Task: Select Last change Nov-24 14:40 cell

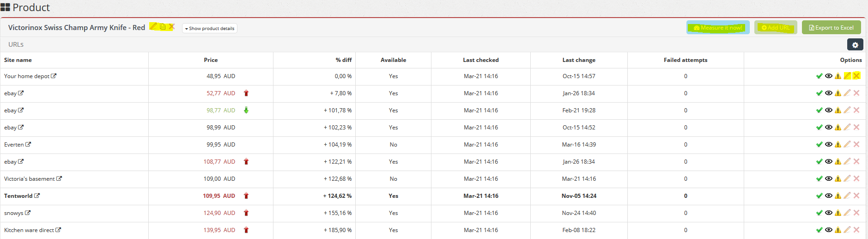Action: [579, 213]
